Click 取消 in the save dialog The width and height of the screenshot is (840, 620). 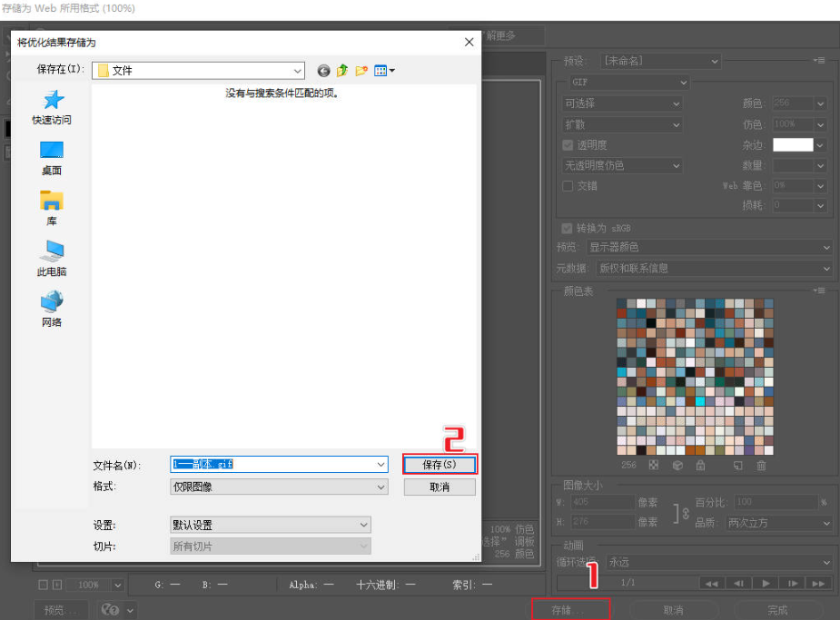click(440, 487)
